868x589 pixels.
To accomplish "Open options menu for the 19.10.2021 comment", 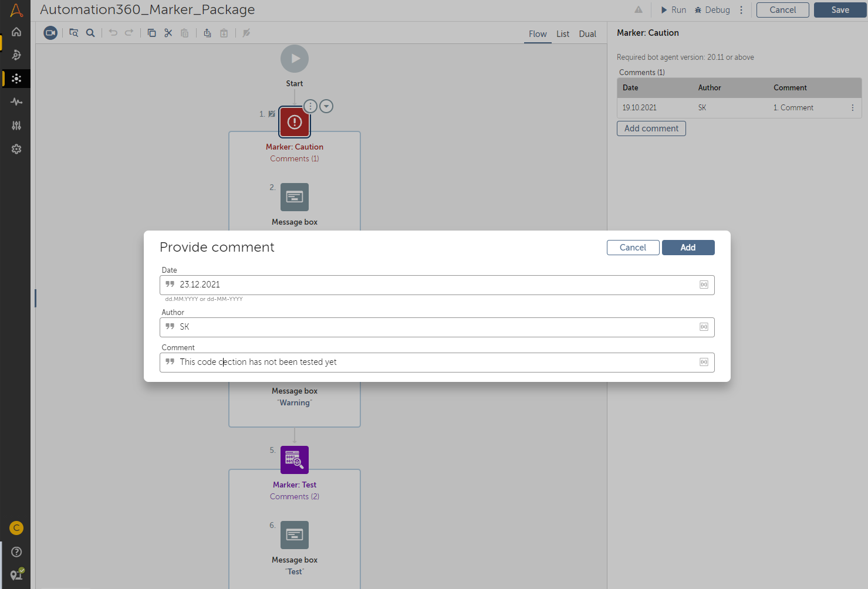I will [x=853, y=108].
